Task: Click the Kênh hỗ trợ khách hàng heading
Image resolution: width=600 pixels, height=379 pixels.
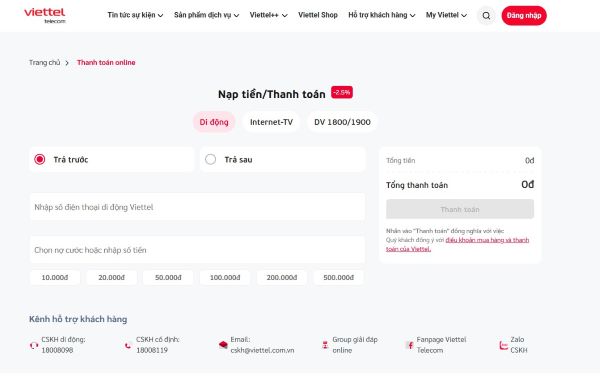Action: (78, 319)
